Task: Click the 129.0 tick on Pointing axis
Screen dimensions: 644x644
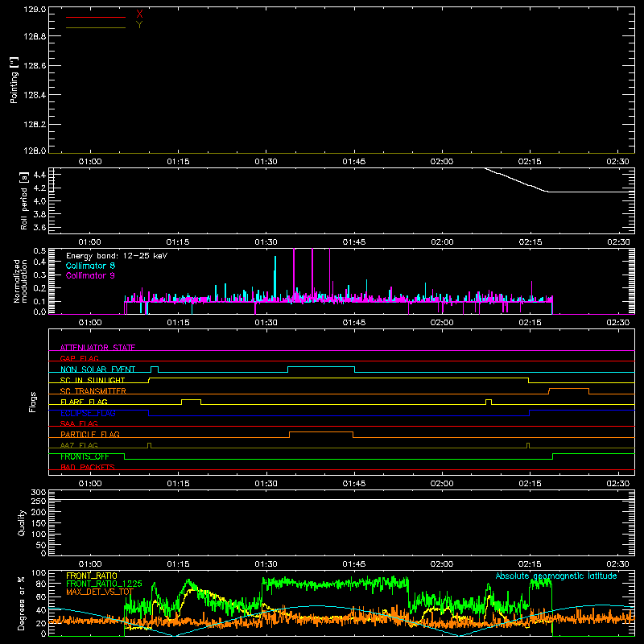Action: tap(35, 10)
